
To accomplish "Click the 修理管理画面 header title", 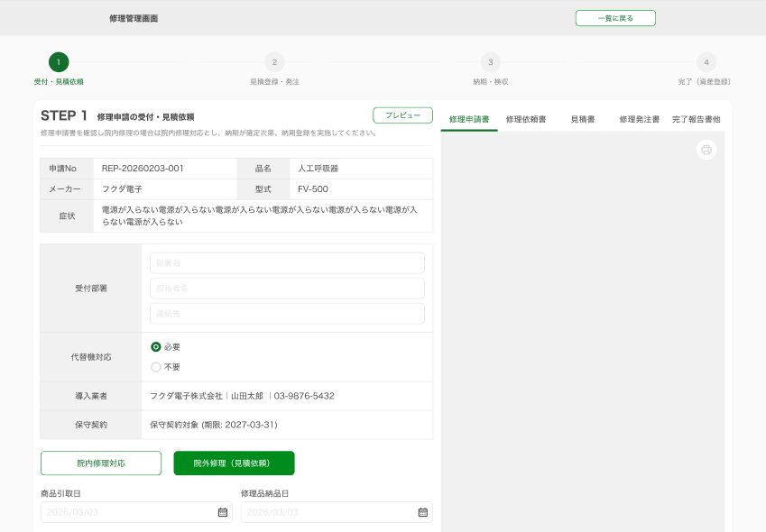I will [x=134, y=19].
